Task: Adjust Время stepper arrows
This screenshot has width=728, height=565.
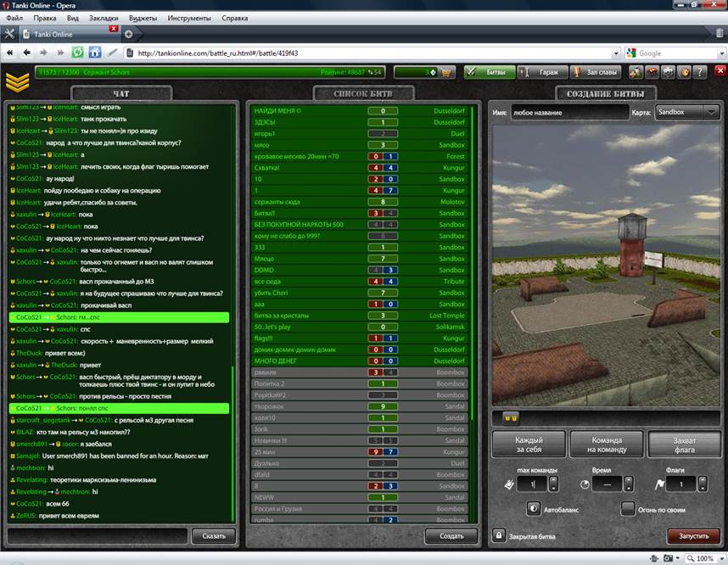Action: [x=629, y=484]
